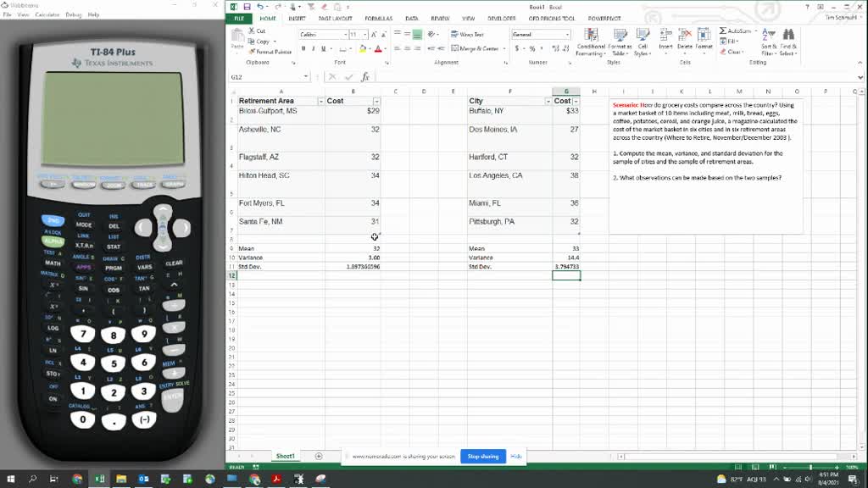Open the General number format dropdown
Screen dimensions: 868x488
pyautogui.click(x=567, y=34)
